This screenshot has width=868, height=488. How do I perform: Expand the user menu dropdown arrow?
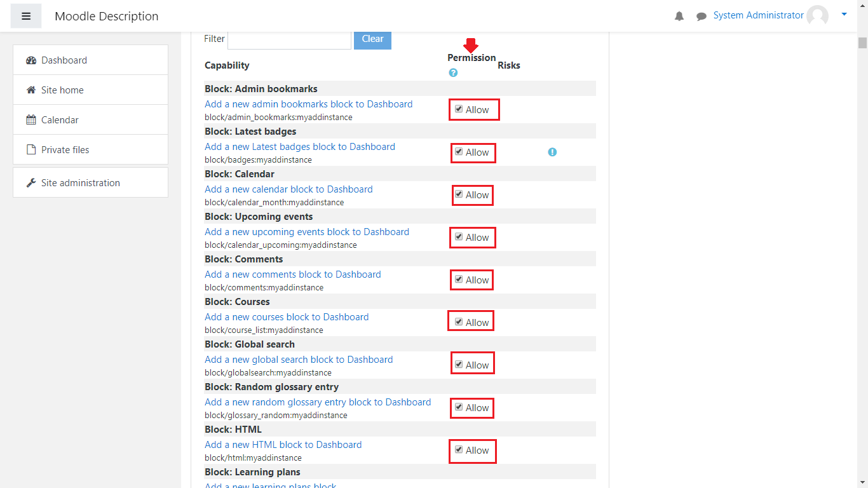pos(844,14)
